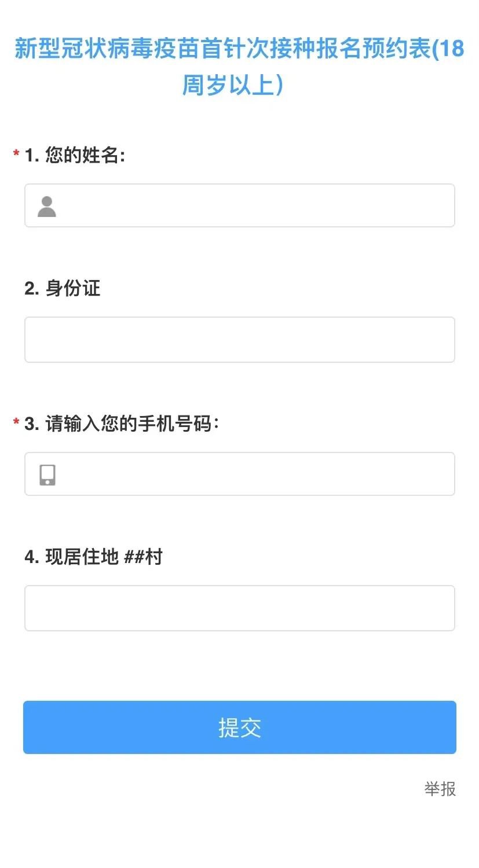Select the question label 现居住地

[x=82, y=557]
